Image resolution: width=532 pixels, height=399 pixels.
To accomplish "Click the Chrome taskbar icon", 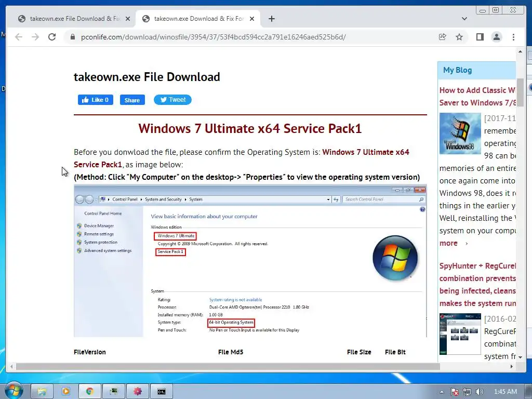I will (89, 392).
